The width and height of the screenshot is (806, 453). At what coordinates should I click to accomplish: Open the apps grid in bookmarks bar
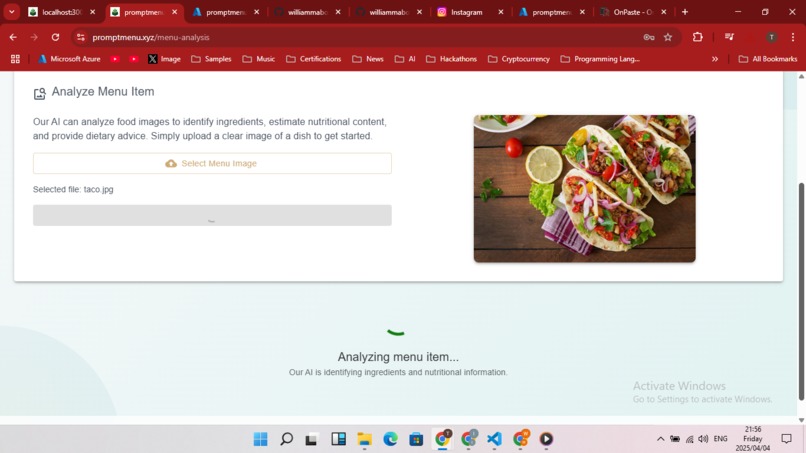click(15, 59)
